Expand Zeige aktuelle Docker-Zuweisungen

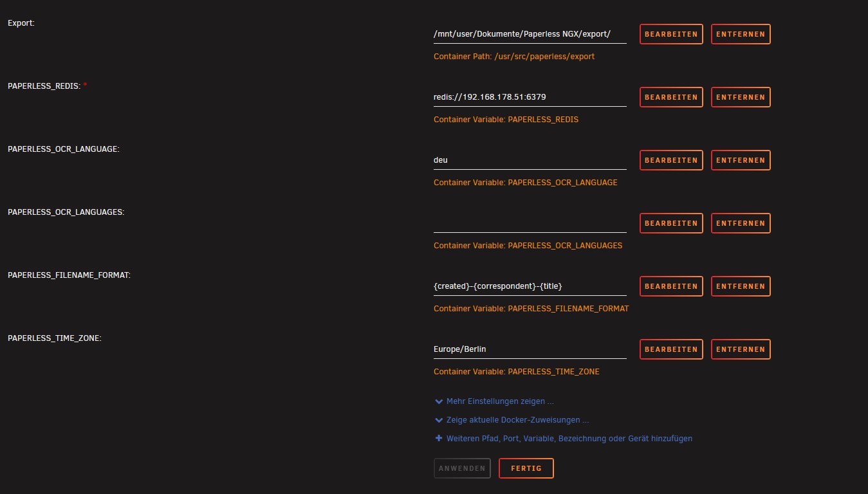click(x=517, y=420)
